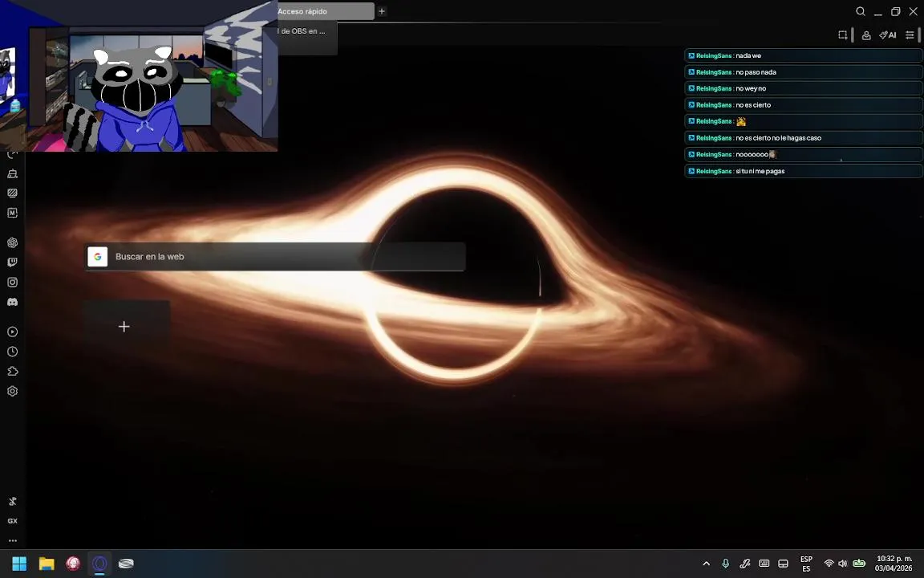Open browser Settings gear in sidebar
This screenshot has width=924, height=578.
(x=12, y=391)
